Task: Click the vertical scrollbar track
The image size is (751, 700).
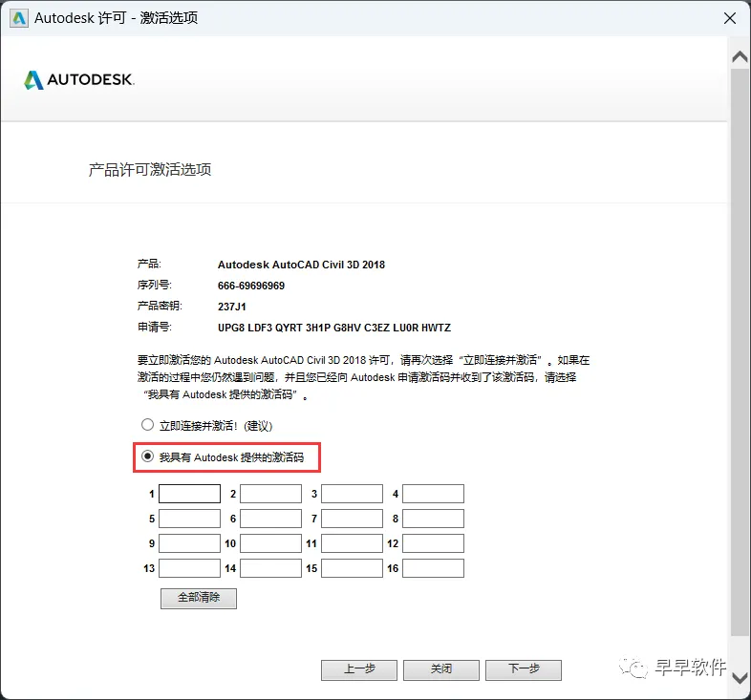Action: (x=740, y=352)
